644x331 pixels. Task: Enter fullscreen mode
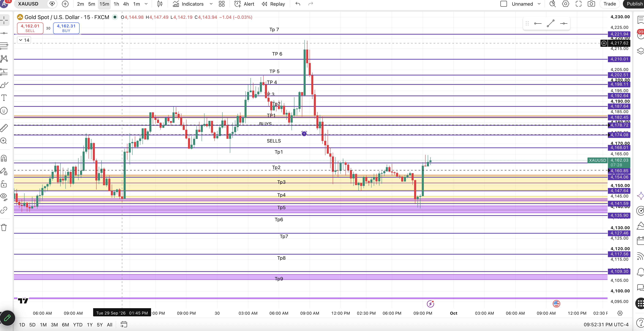point(578,4)
